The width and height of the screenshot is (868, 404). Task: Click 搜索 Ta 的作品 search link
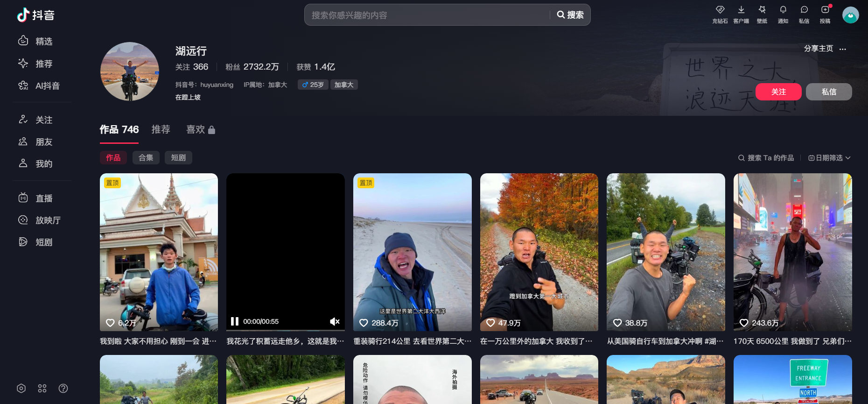click(766, 158)
